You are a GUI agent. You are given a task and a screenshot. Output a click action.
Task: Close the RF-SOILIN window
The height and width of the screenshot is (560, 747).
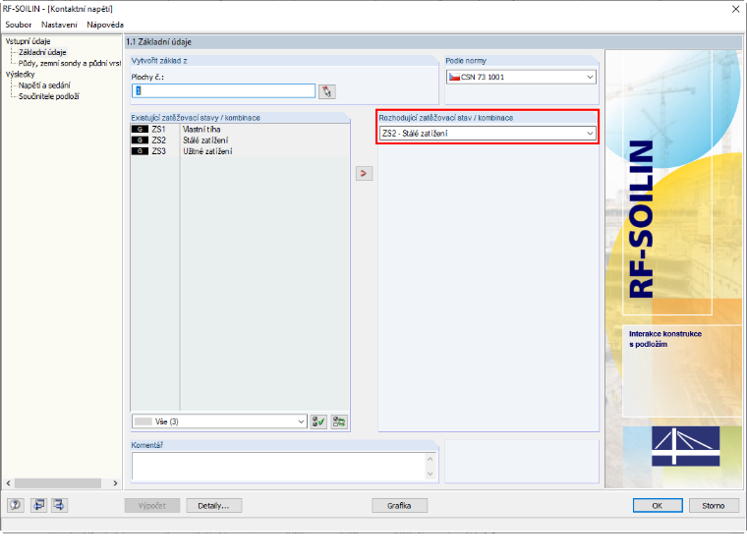click(735, 9)
